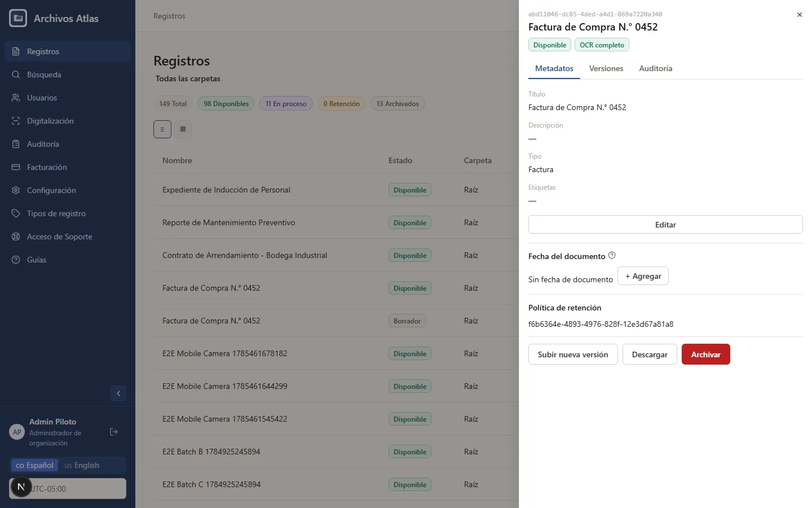Open Expediente de Inducción de Personal row
This screenshot has width=812, height=508.
336,190
